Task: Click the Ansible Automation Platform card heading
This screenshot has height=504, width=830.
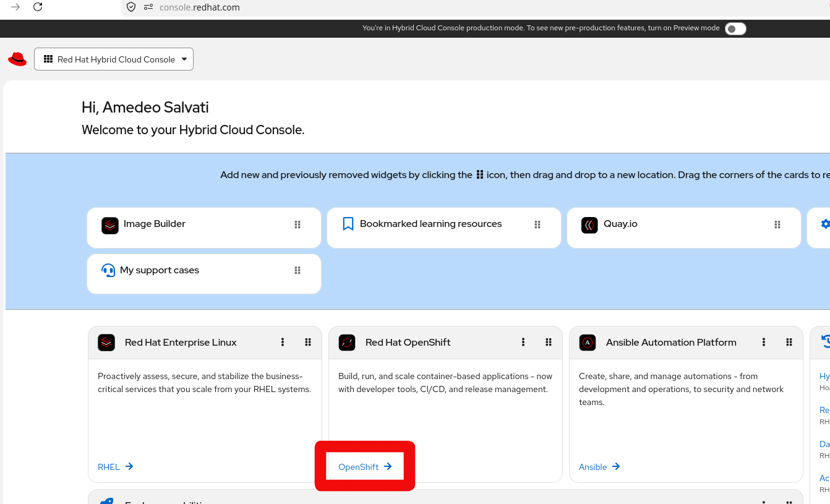Action: pyautogui.click(x=671, y=343)
